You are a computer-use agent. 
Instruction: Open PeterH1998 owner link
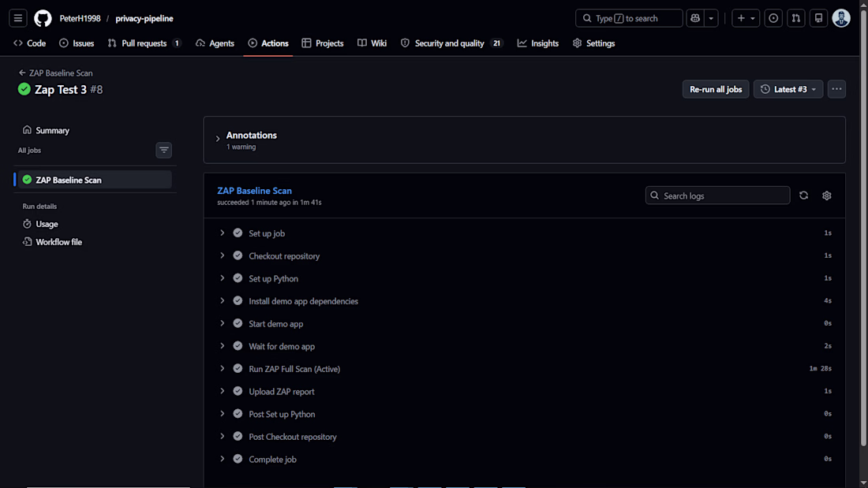(x=80, y=18)
